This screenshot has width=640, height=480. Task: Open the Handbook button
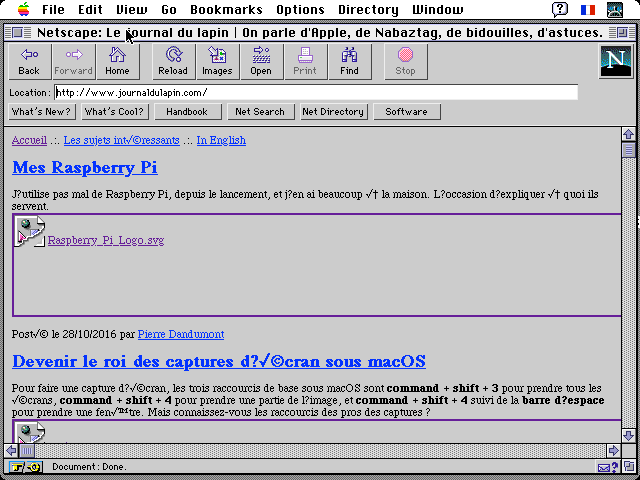pos(187,111)
